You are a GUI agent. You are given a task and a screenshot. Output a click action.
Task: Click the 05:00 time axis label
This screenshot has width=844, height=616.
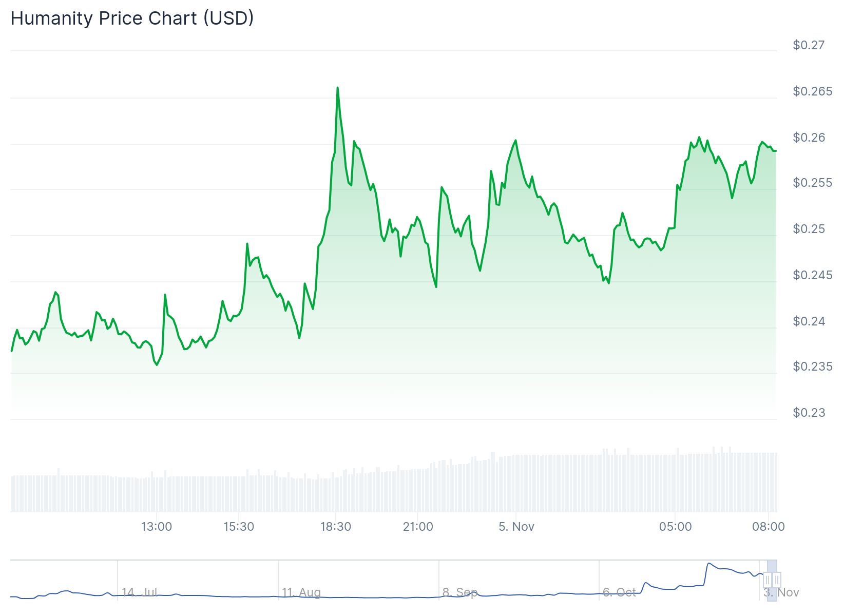pyautogui.click(x=676, y=527)
